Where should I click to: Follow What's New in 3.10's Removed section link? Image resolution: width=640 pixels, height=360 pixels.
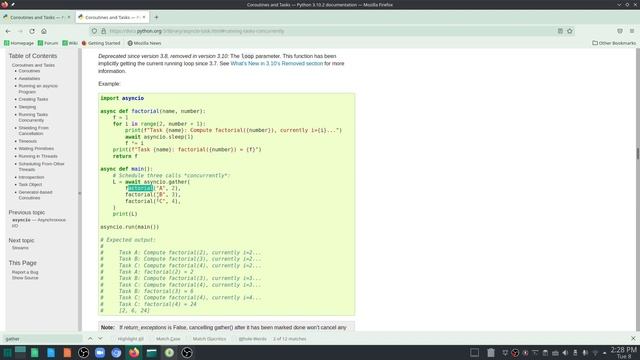[276, 64]
